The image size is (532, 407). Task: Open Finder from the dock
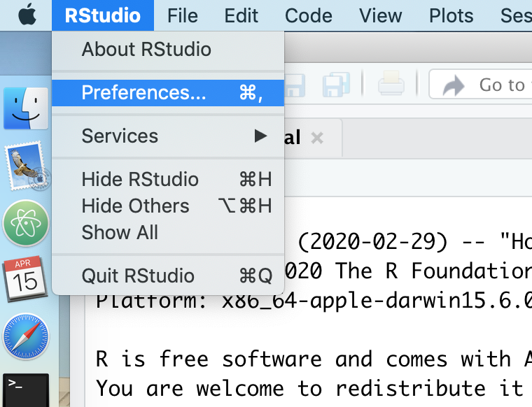(x=26, y=109)
